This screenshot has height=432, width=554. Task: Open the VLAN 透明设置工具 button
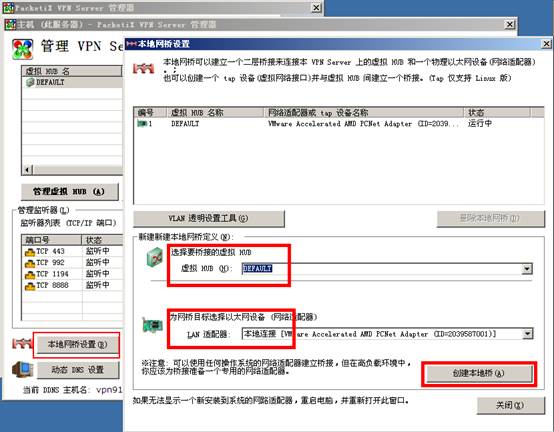208,219
